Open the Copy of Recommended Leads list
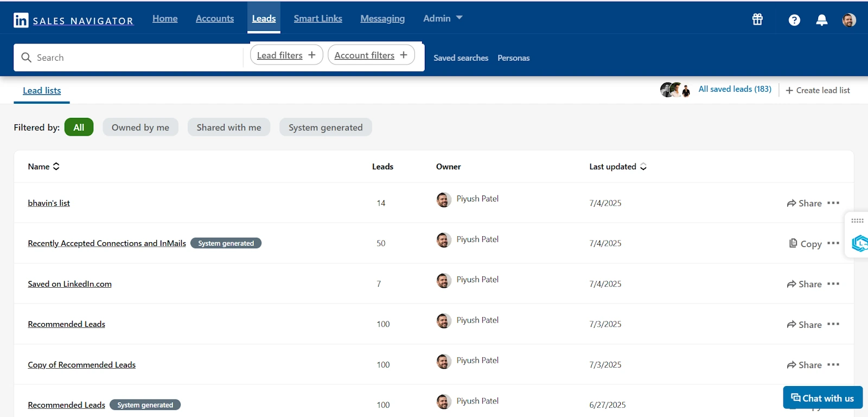 81,365
